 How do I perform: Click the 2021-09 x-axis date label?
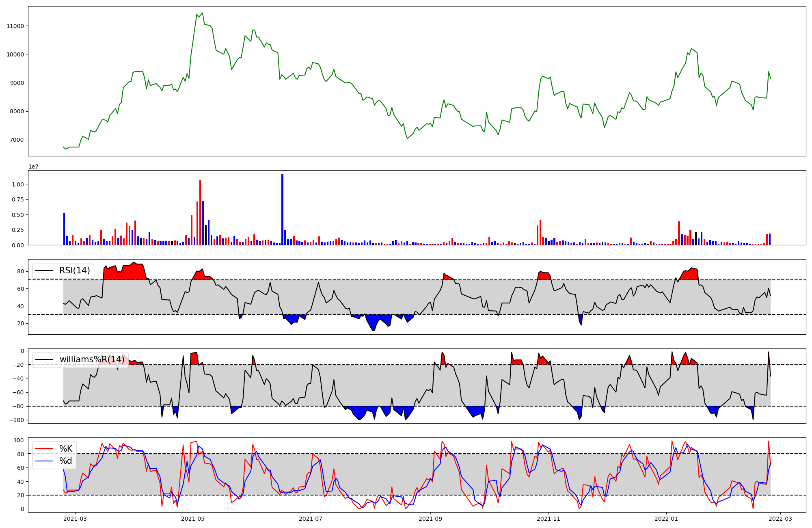coord(430,518)
